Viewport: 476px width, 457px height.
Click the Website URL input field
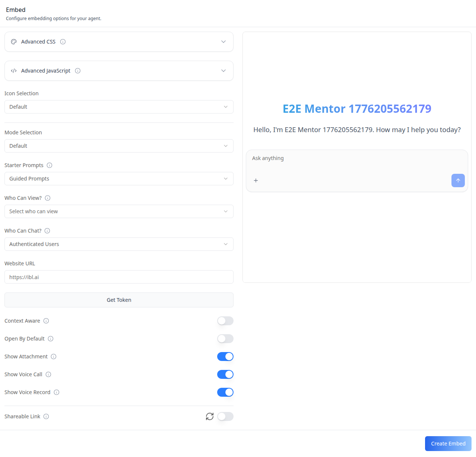[x=119, y=277]
